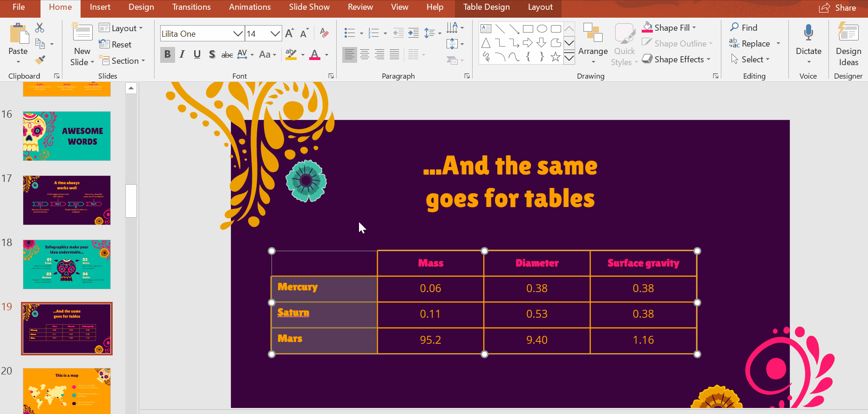Open Design Ideas in the Designer group
868x414 pixels.
848,44
